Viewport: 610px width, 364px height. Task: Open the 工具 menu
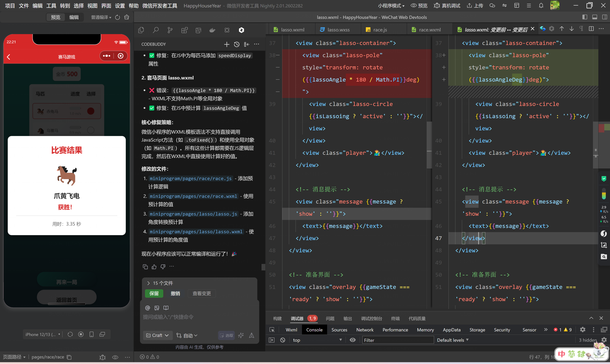[x=51, y=6]
